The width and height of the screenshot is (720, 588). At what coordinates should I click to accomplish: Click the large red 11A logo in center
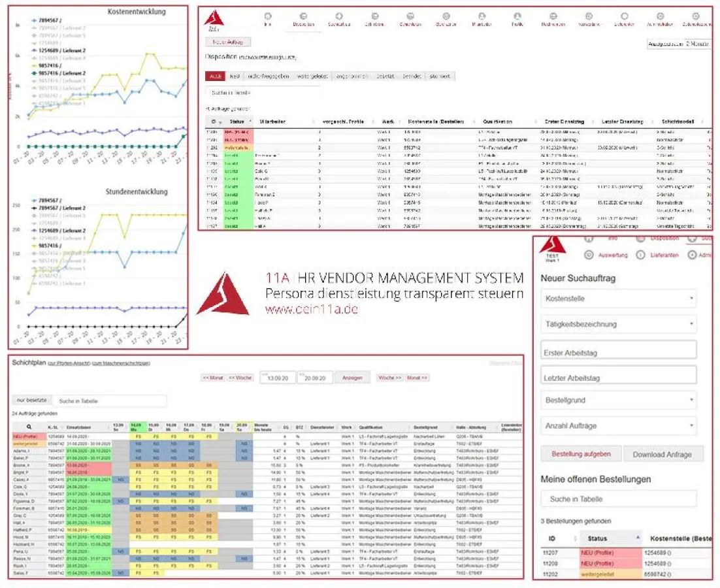[223, 294]
